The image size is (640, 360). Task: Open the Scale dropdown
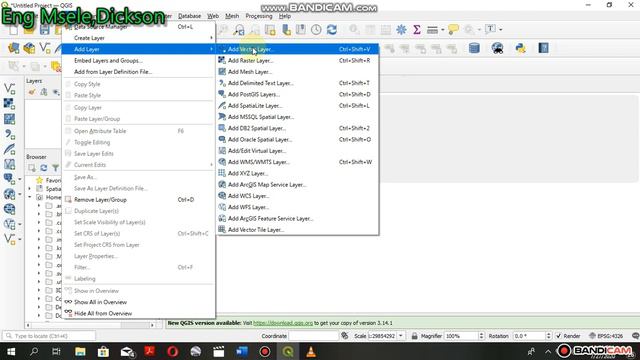(401, 336)
